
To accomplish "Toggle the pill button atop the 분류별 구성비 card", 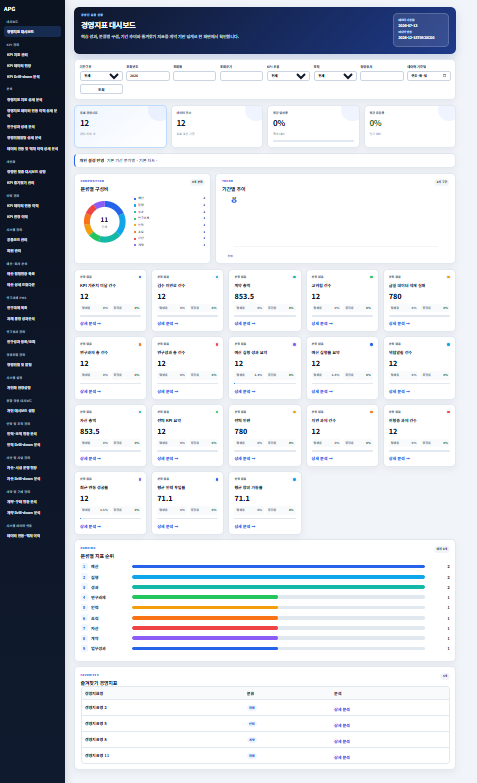I will tap(197, 182).
